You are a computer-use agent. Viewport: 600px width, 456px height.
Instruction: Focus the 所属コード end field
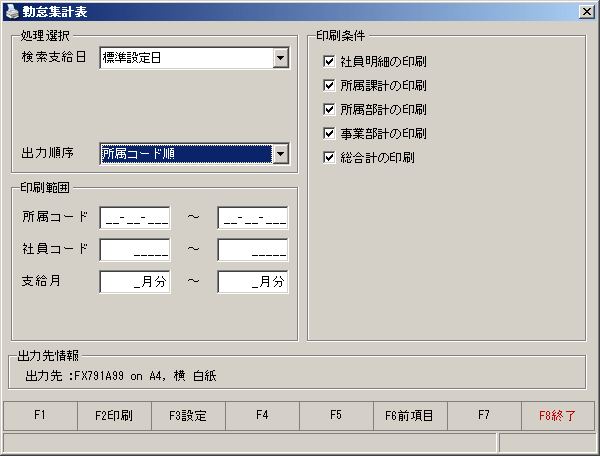253,218
